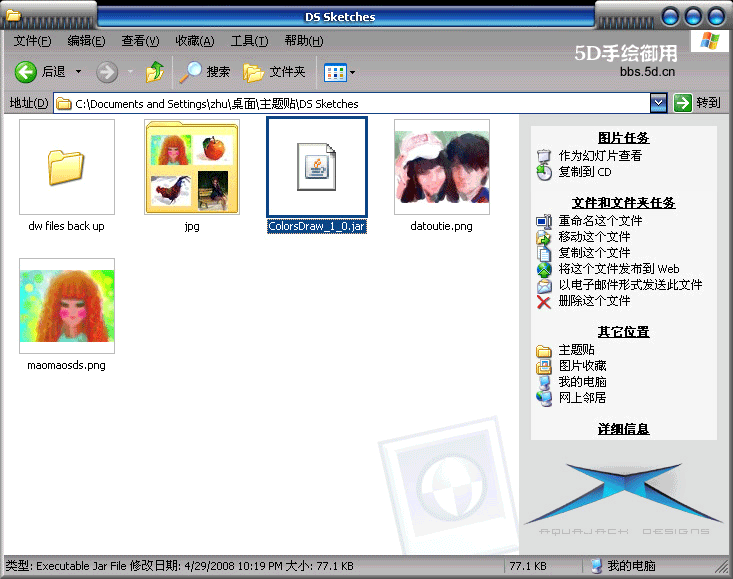Open the 文件(F) menu
Image resolution: width=733 pixels, height=579 pixels.
tap(32, 41)
